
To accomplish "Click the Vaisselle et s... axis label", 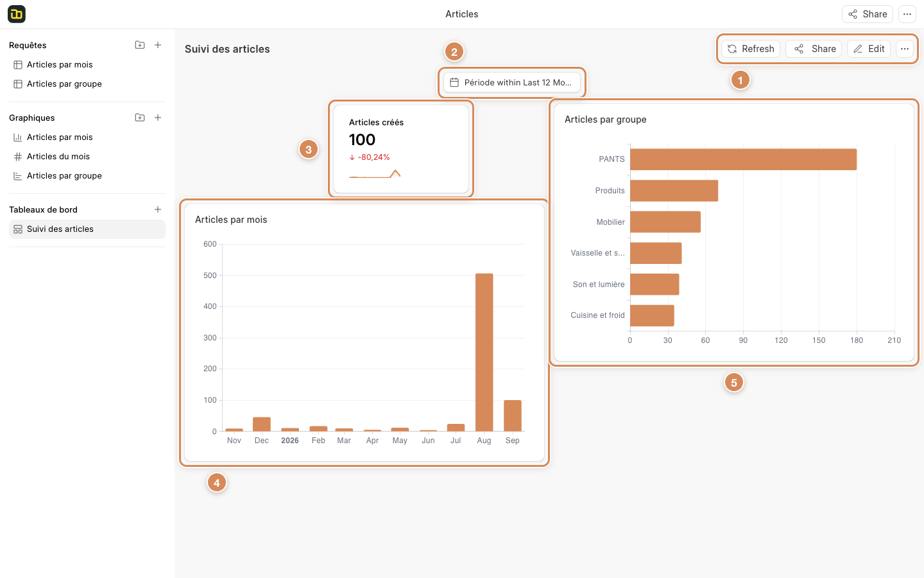I will (597, 253).
